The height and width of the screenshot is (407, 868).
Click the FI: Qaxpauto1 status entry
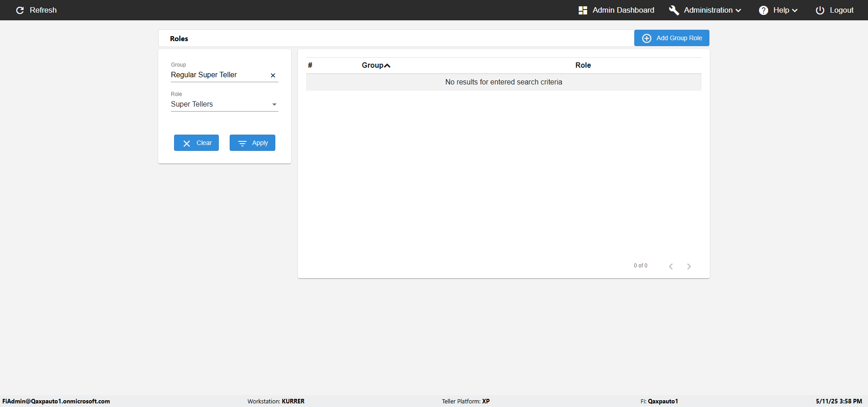point(659,401)
